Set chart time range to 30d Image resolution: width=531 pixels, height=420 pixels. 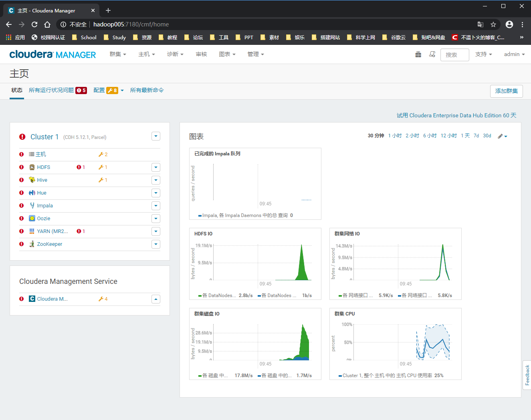487,136
